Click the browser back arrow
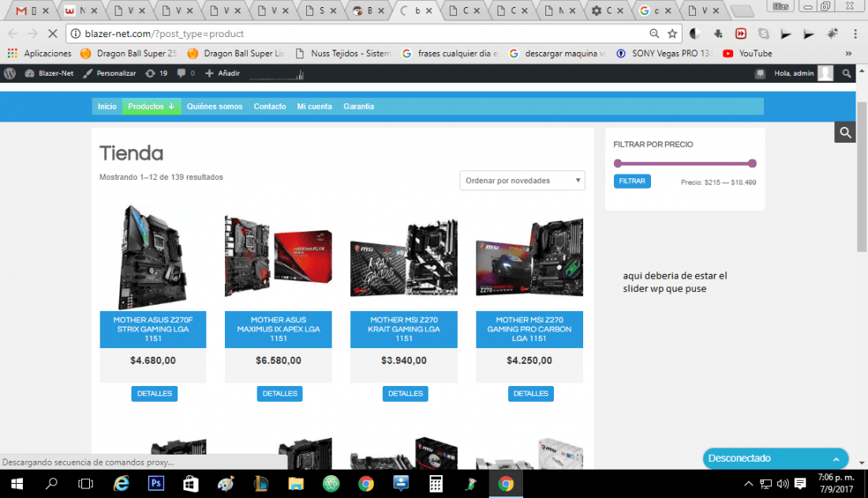This screenshot has width=868, height=498. coord(13,34)
